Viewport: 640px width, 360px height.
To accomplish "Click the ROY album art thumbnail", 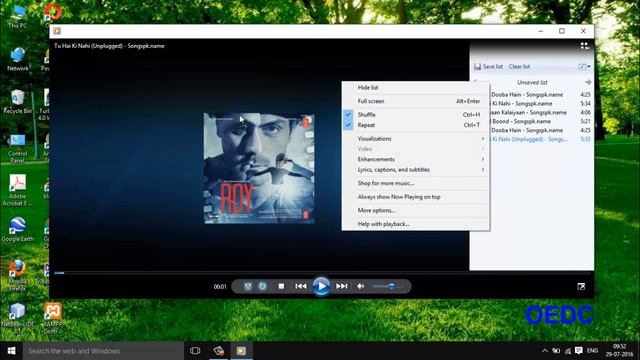I will pyautogui.click(x=259, y=168).
